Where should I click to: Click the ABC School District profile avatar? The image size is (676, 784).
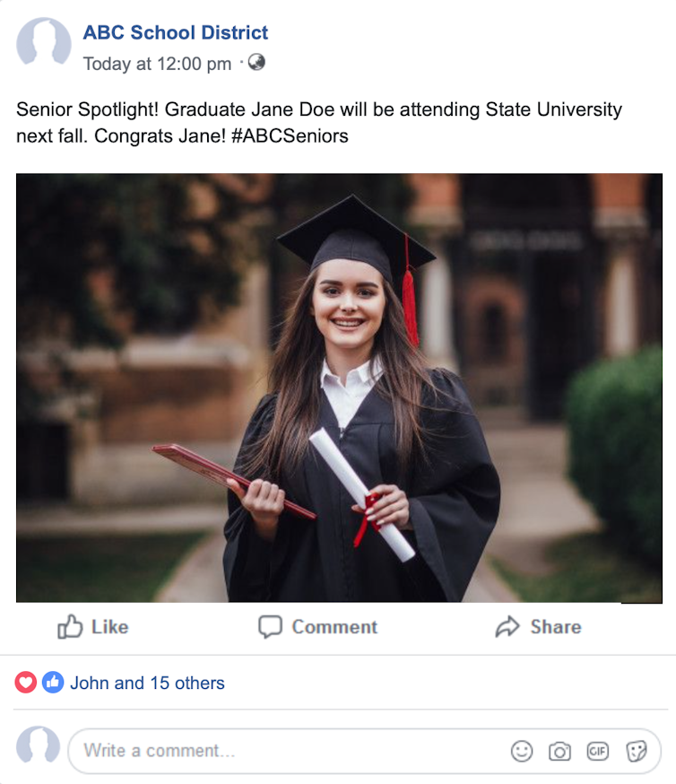pos(43,42)
